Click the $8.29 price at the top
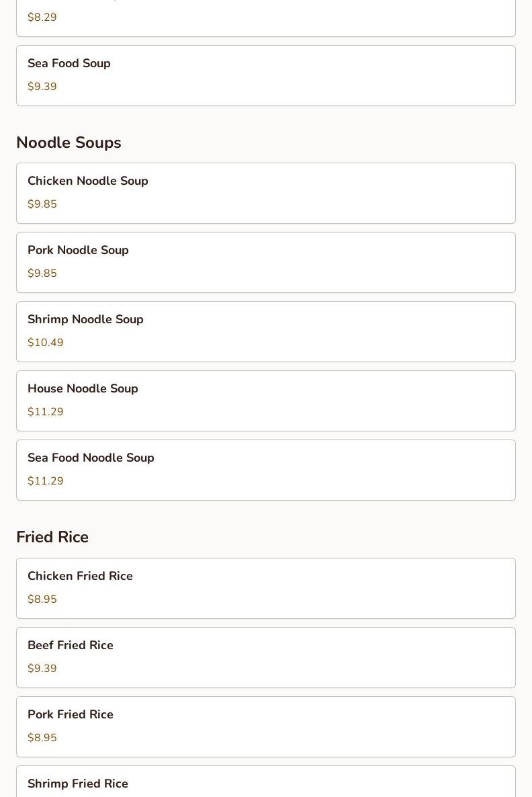 42,17
